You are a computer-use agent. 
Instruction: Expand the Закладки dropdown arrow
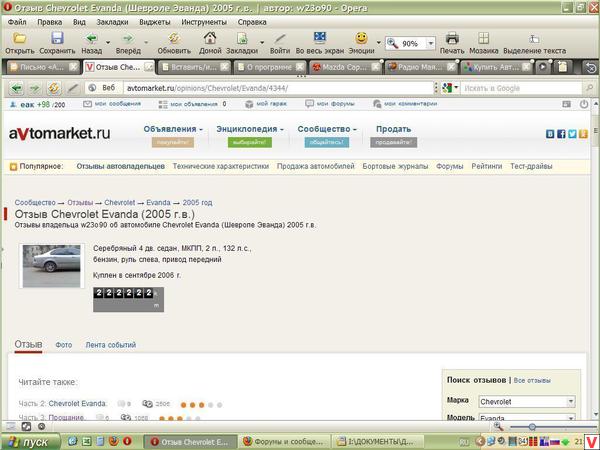click(262, 42)
